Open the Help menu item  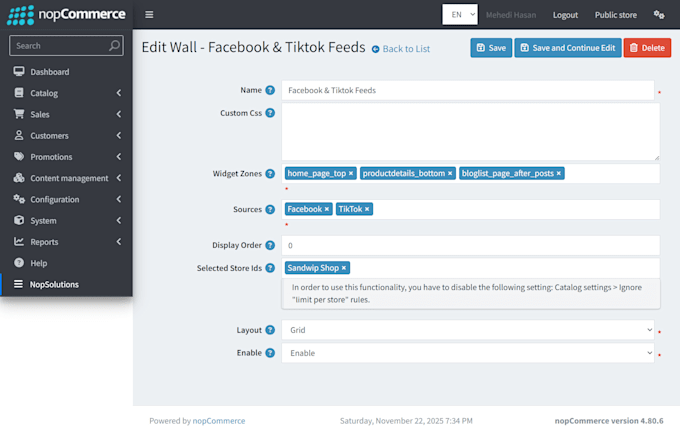(66, 263)
